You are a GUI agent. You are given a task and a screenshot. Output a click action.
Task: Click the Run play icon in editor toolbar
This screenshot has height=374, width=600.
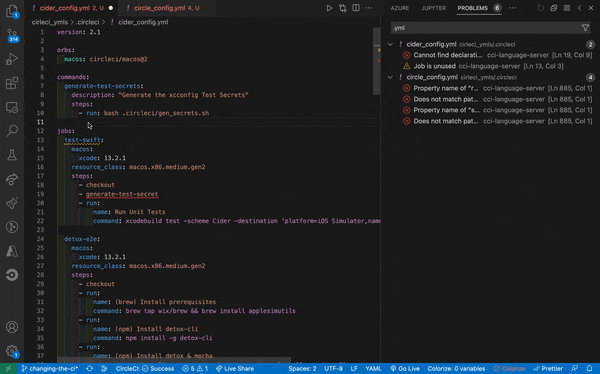[329, 8]
